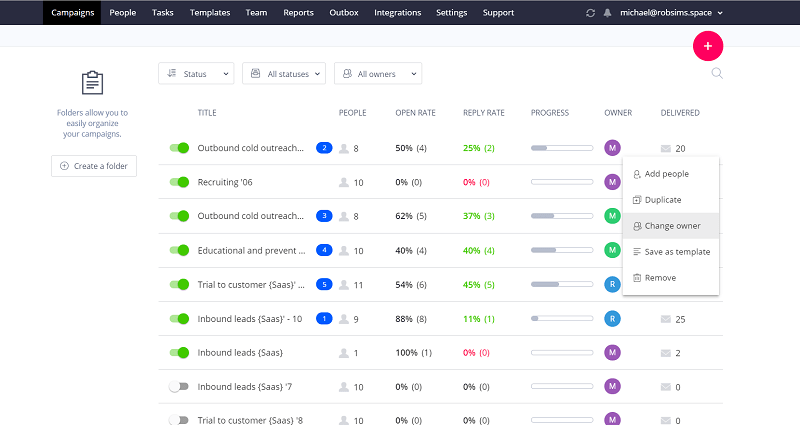Click the clipboard folders icon in sidebar
The height and width of the screenshot is (425, 800).
click(x=93, y=84)
